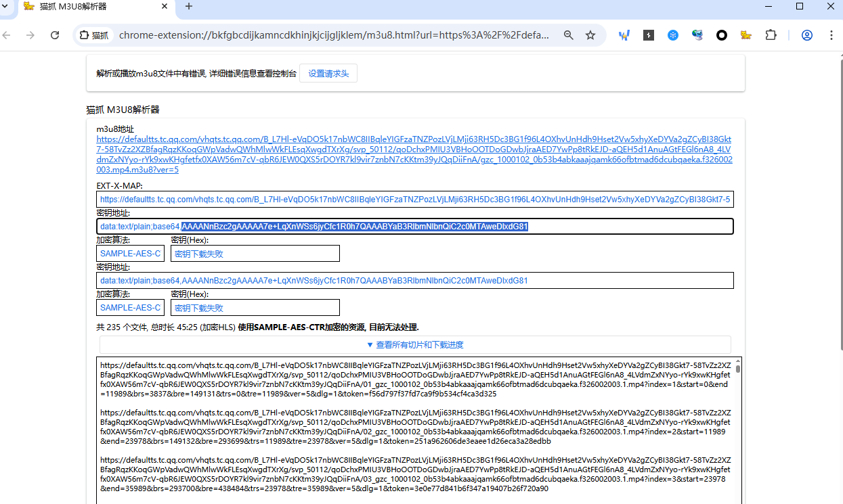Open the globe-and-monitor extension icon
Image resolution: width=843 pixels, height=504 pixels.
697,35
